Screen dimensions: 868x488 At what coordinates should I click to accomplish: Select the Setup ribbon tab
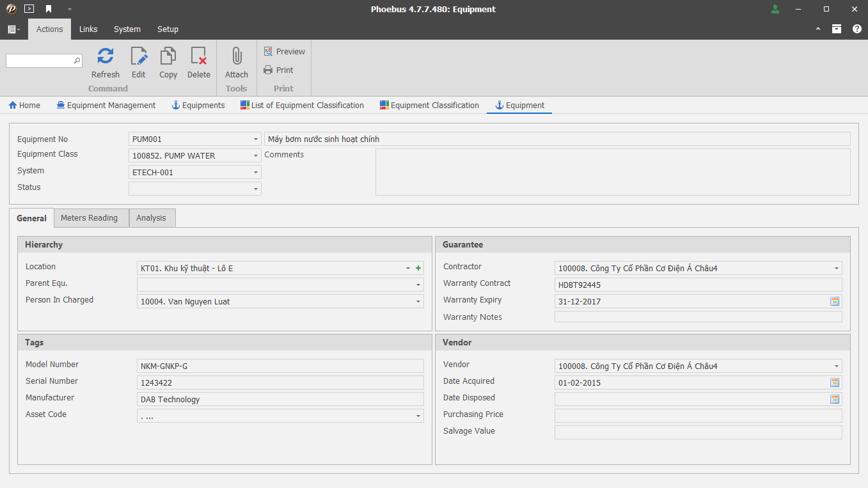pyautogui.click(x=168, y=29)
